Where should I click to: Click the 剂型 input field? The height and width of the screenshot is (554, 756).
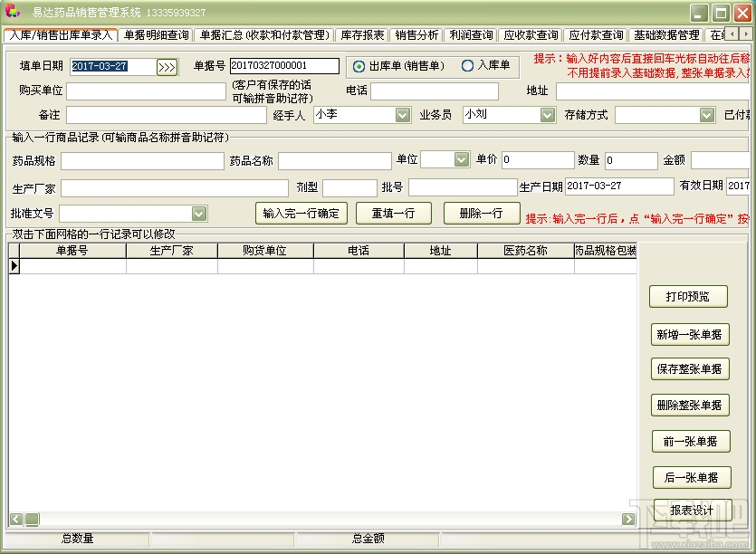tap(349, 188)
